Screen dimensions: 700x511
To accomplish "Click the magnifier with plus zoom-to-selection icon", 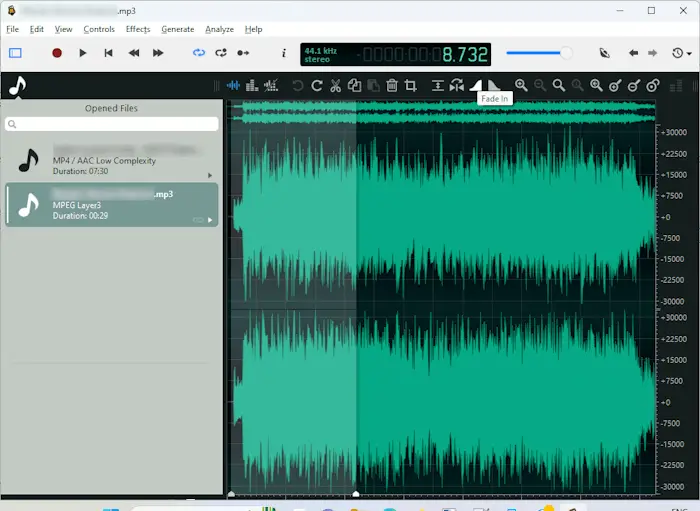I will point(596,85).
